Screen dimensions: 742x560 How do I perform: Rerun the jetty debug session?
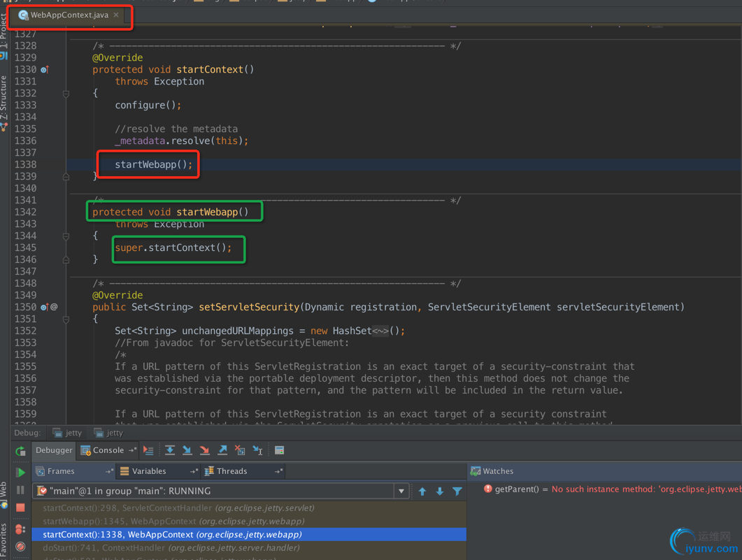tap(20, 451)
